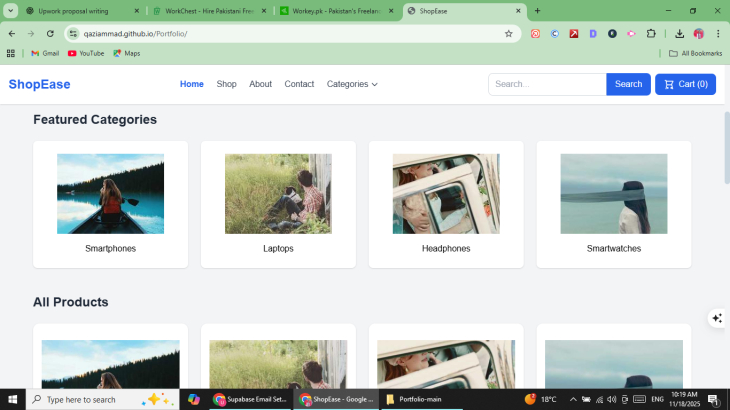Open Chrome extensions puzzle icon
Viewport: 730px width, 410px height.
[651, 33]
